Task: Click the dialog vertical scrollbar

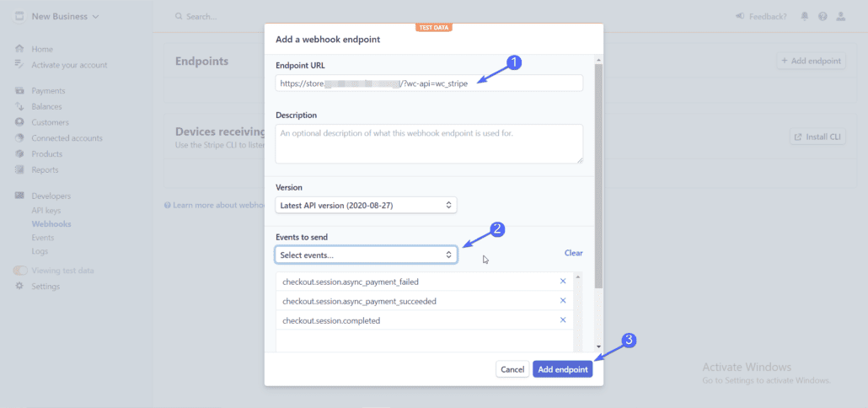Action: coord(598,175)
